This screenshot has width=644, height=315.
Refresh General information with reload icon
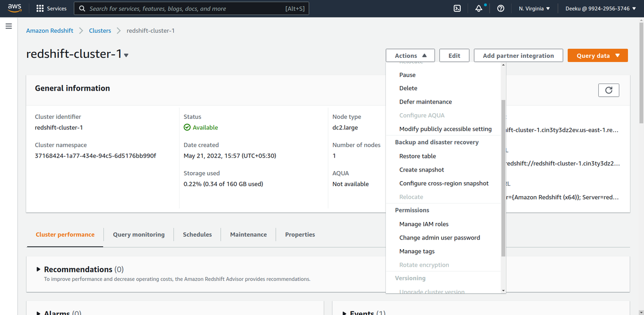point(609,90)
